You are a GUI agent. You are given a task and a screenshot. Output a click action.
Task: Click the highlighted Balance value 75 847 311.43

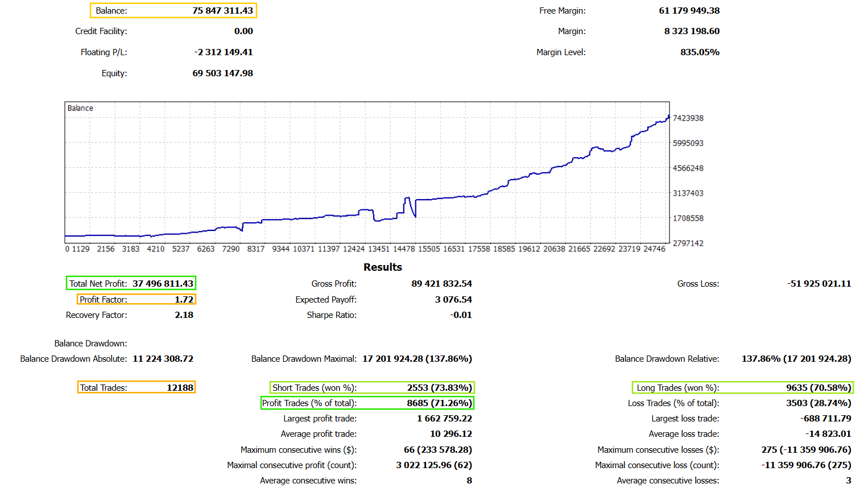pyautogui.click(x=222, y=11)
